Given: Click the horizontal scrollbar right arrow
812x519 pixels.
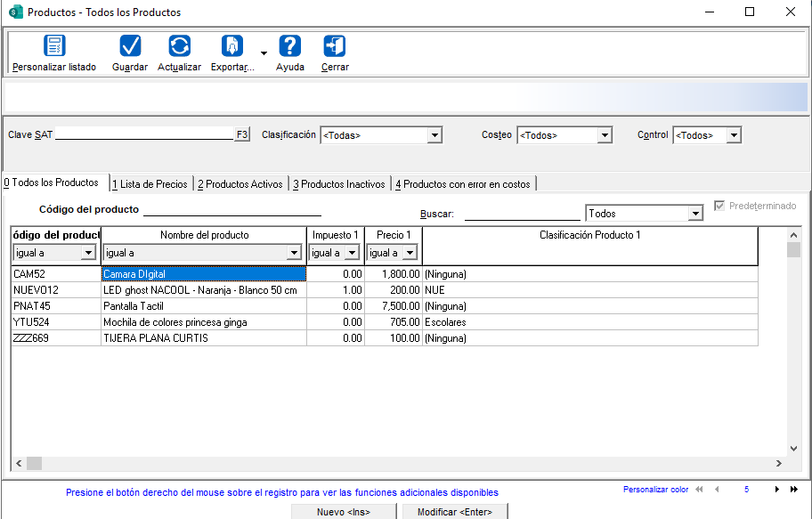Looking at the screenshot, I should 779,463.
